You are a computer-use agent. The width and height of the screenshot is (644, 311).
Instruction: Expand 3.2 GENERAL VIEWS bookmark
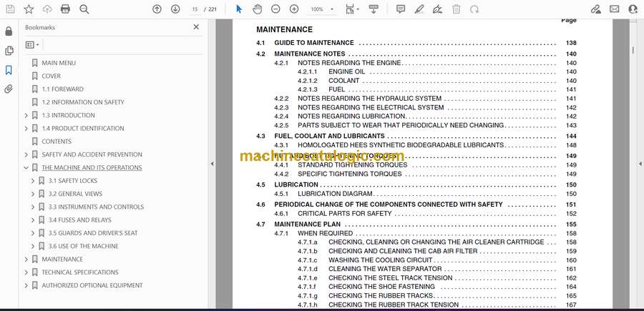pyautogui.click(x=33, y=194)
